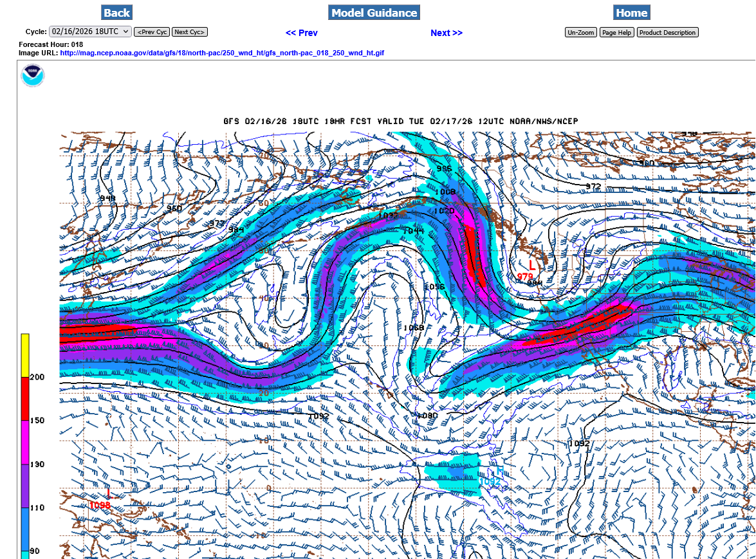This screenshot has height=559, width=756.
Task: Open the image URL link for the GIF
Action: (x=222, y=53)
